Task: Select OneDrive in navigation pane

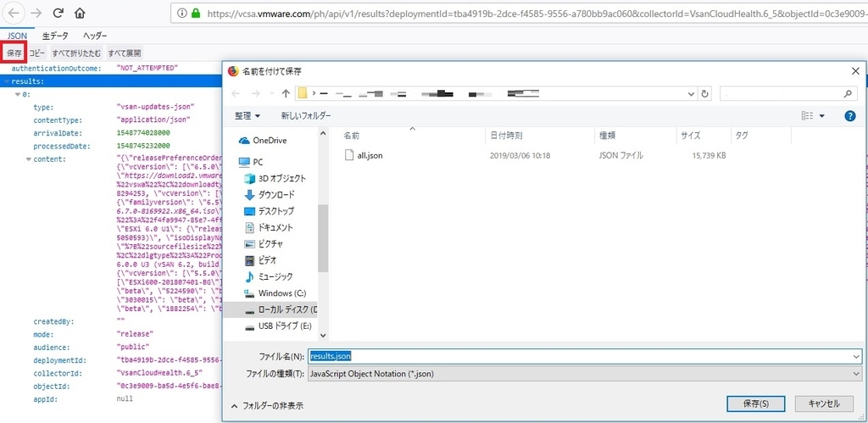Action: coord(270,141)
